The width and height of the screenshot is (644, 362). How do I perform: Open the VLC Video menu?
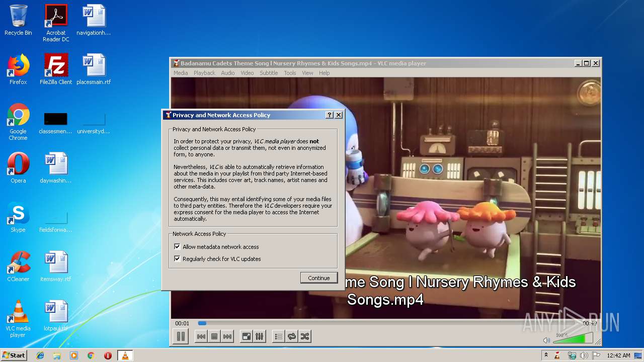(x=247, y=73)
